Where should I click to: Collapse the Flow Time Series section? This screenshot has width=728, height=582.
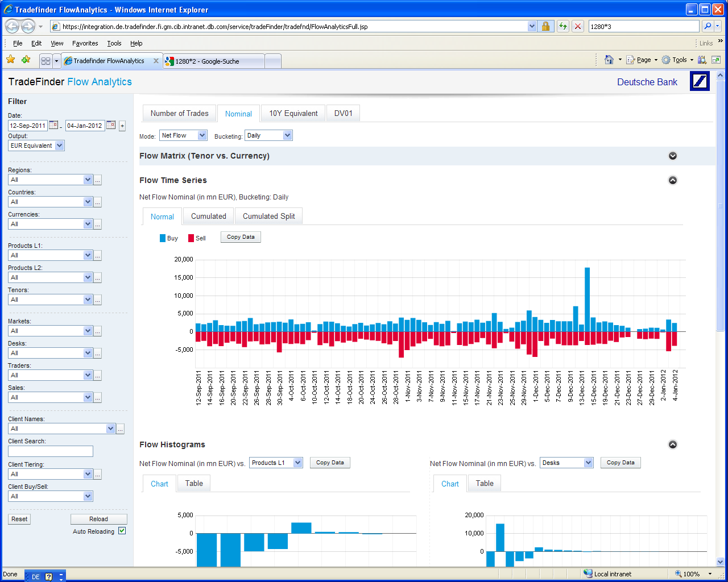coord(673,180)
